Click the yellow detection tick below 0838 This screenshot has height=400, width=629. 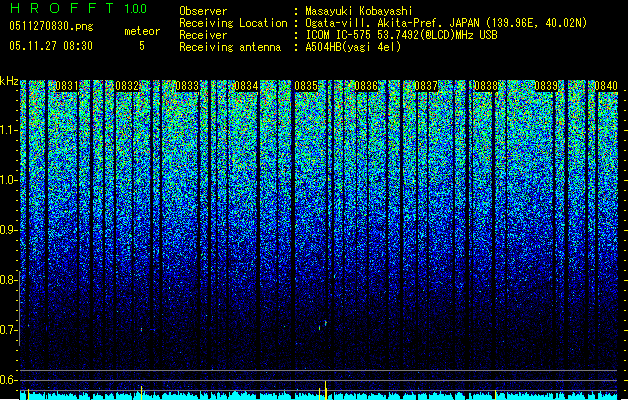495,394
